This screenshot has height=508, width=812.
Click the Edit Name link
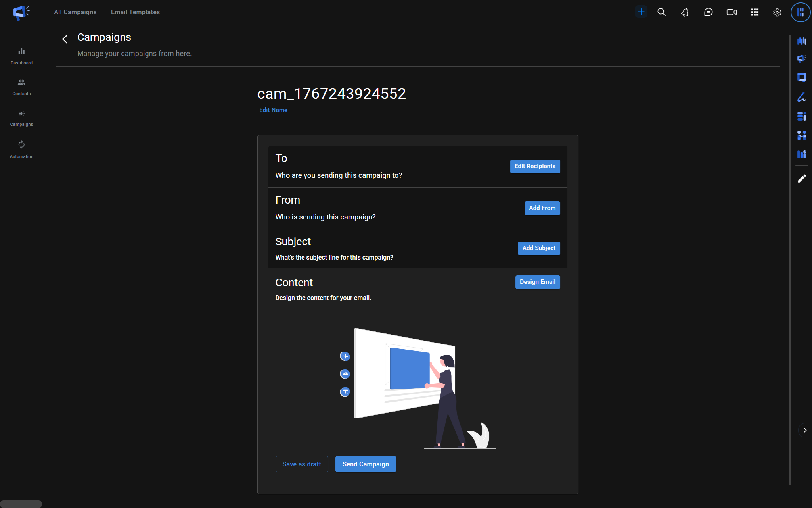tap(273, 110)
